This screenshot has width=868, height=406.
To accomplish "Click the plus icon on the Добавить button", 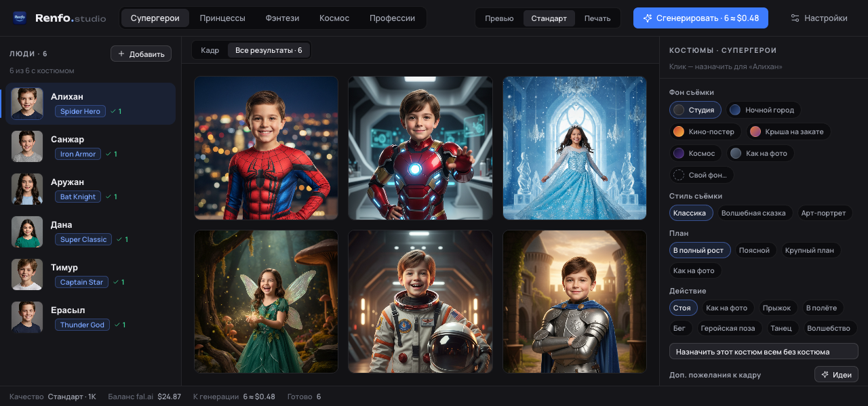I will 121,54.
